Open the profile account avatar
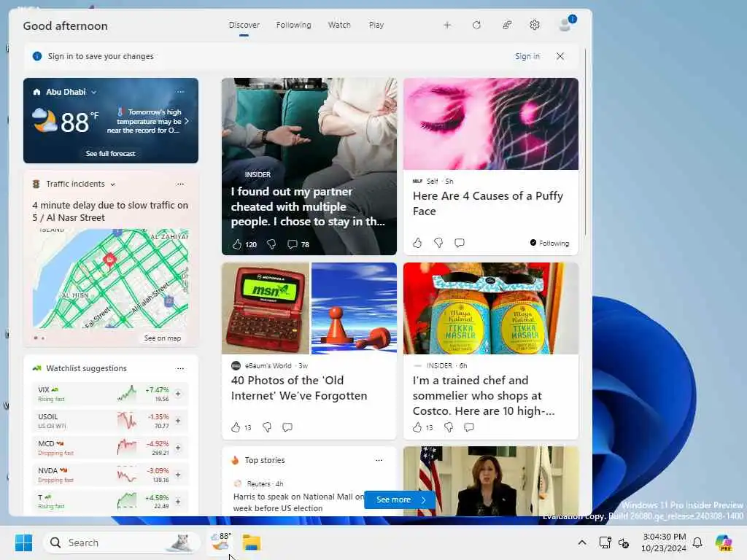 point(566,24)
